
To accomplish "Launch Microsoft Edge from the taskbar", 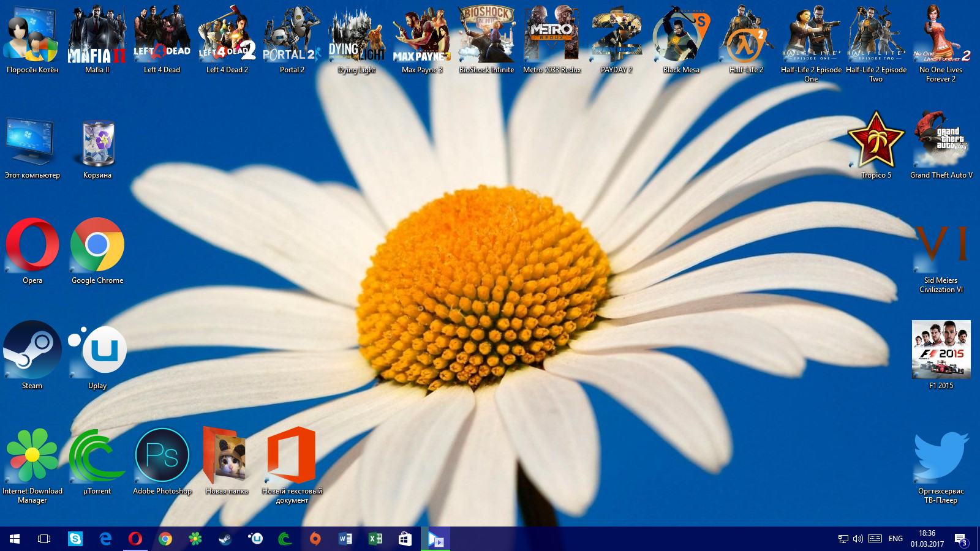I will tap(105, 539).
